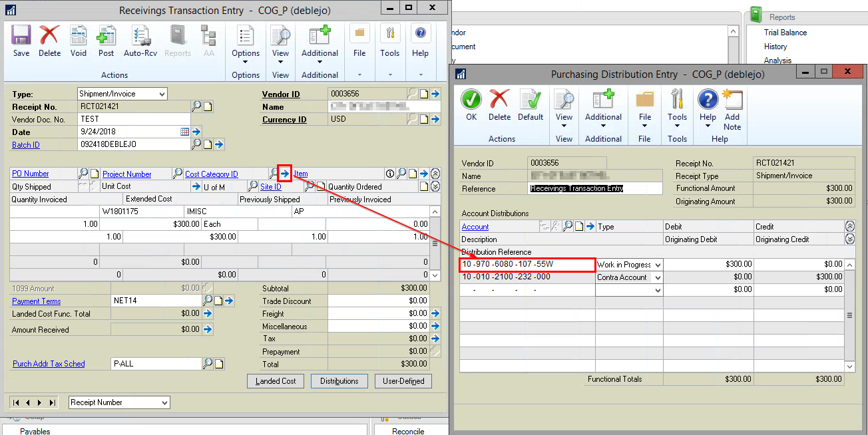Open lookup magnifier next to Receipt No.
The width and height of the screenshot is (868, 435).
(x=196, y=106)
